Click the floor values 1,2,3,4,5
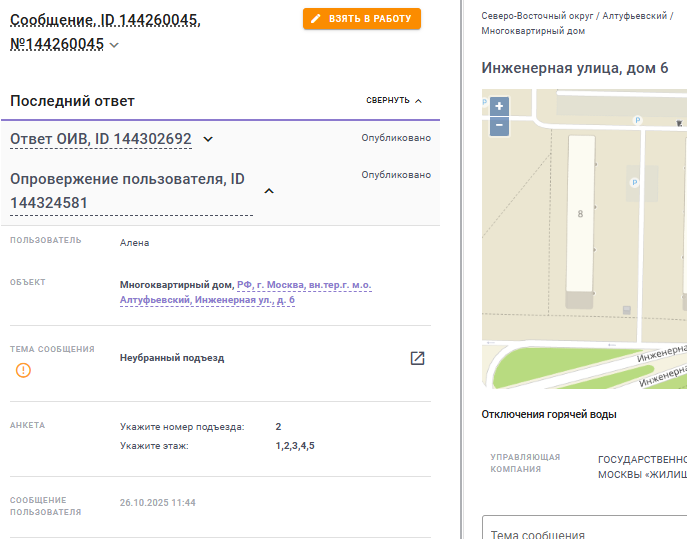This screenshot has height=539, width=687. click(x=295, y=446)
